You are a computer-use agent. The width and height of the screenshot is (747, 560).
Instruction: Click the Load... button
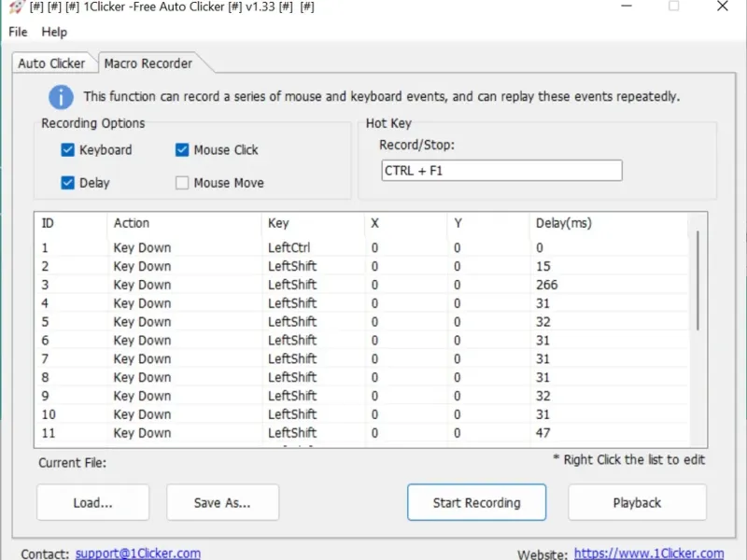tap(92, 502)
